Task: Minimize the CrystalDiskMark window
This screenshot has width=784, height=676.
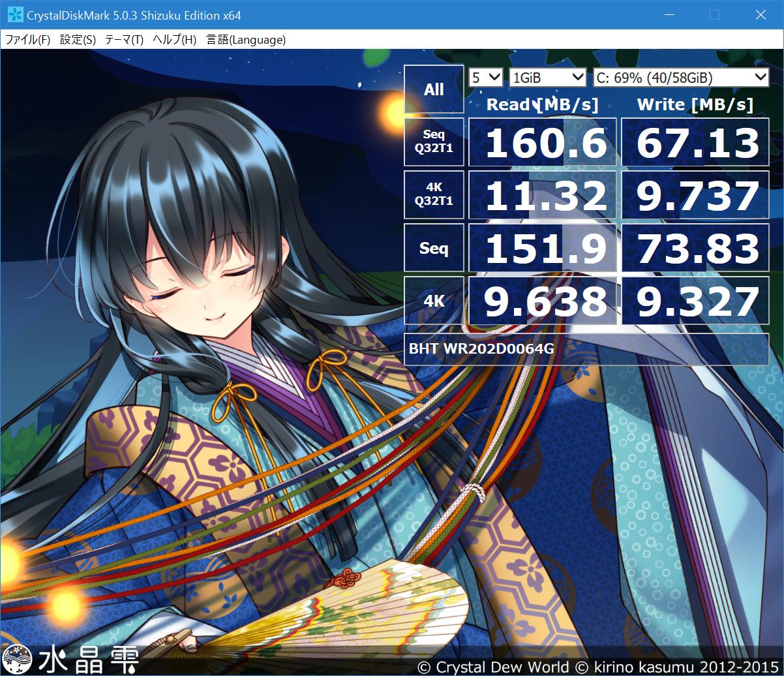Action: (x=669, y=15)
